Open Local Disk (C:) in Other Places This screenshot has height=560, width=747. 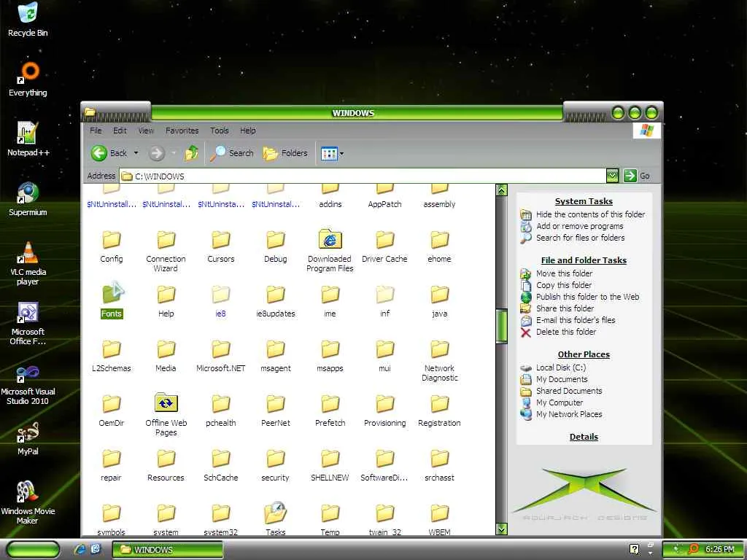tap(561, 367)
